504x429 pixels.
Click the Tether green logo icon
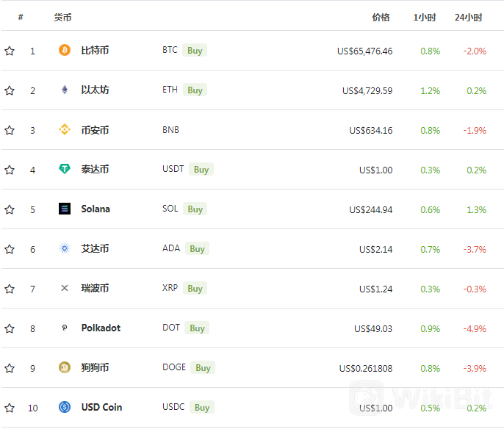[x=65, y=169]
